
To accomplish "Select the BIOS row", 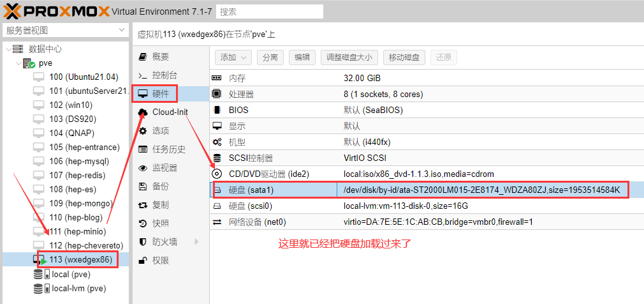I will coord(427,110).
